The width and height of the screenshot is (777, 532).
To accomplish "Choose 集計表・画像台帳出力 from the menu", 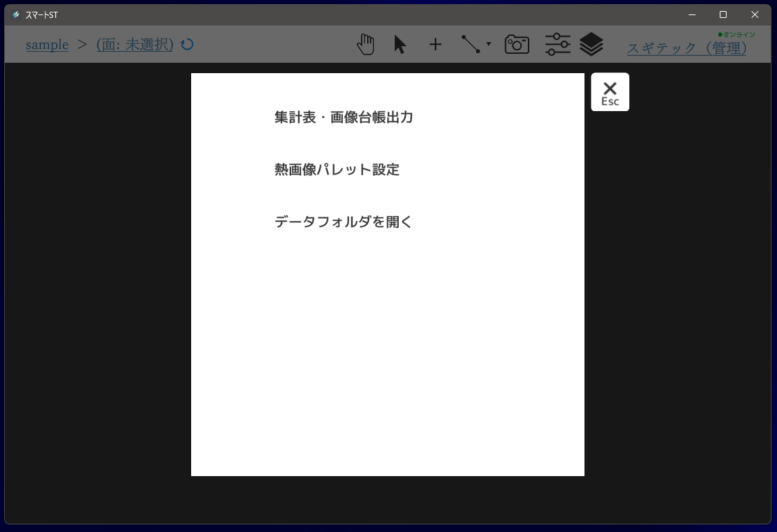I will coord(344,117).
